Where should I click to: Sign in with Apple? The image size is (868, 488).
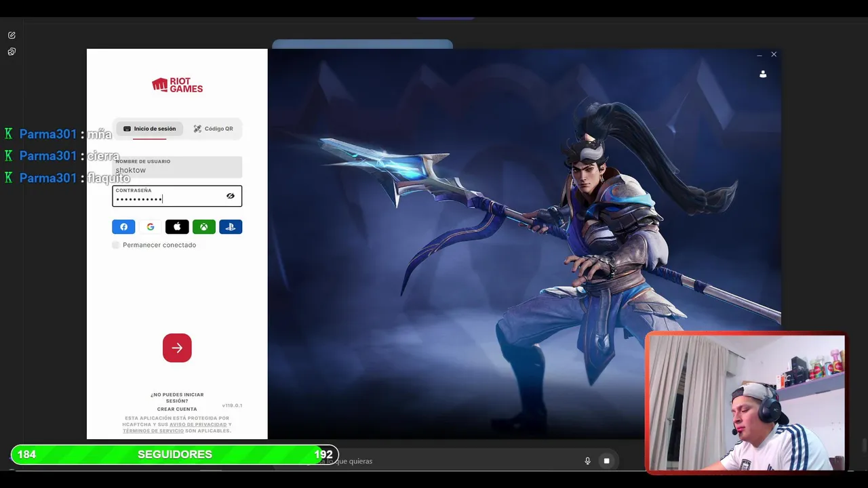177,227
